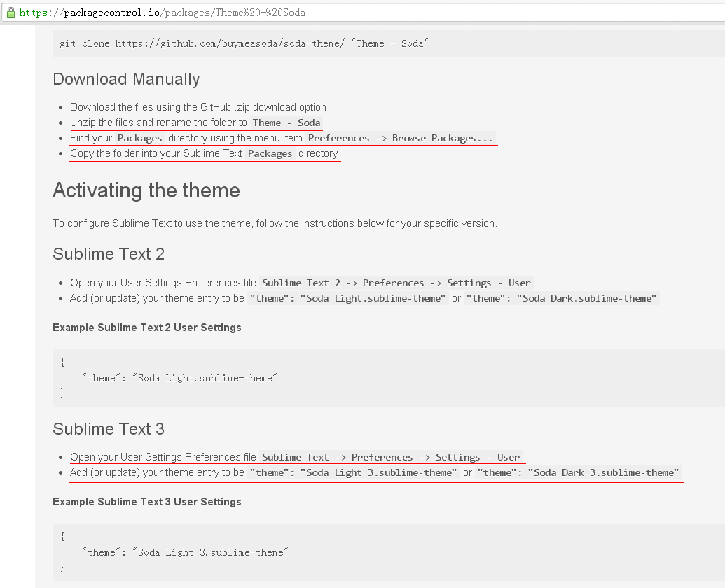
Task: Click "theme": "Soda Light 3.sublime-theme" inline code
Action: [353, 473]
